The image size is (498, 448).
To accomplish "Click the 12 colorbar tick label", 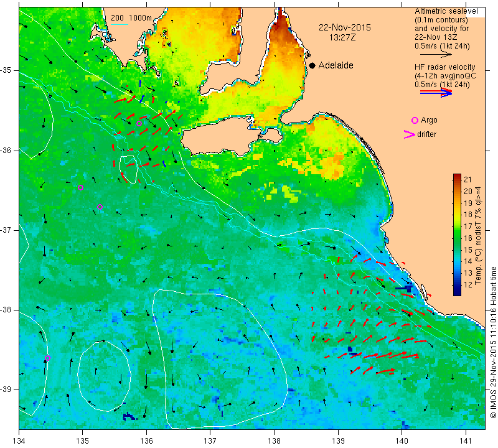I will pos(468,285).
